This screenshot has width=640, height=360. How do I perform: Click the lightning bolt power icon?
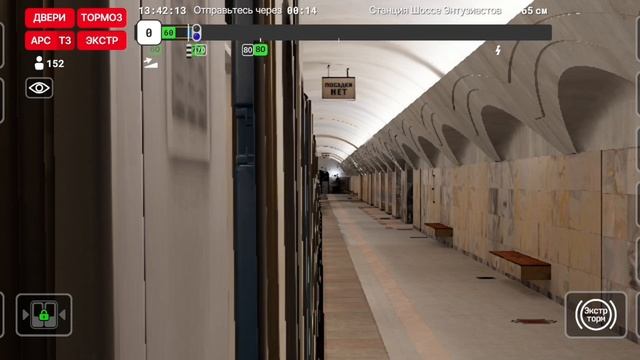point(498,50)
